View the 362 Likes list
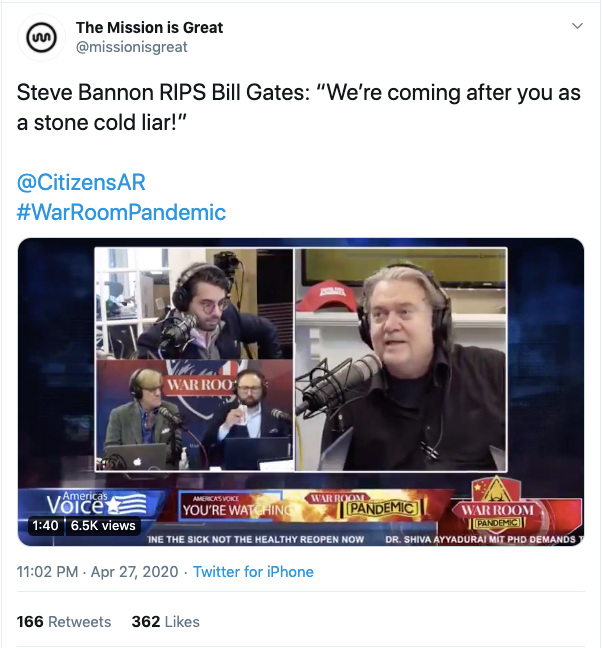 click(x=165, y=622)
